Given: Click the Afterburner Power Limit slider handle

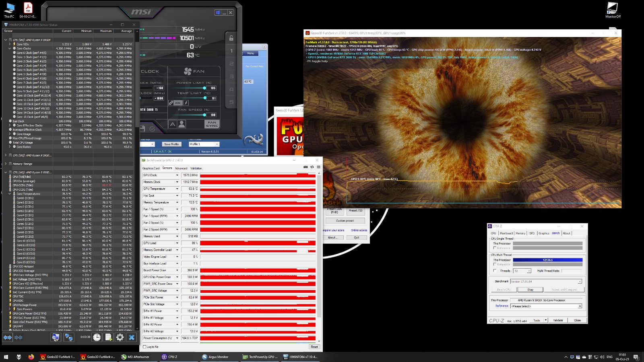Looking at the screenshot, I should [205, 88].
